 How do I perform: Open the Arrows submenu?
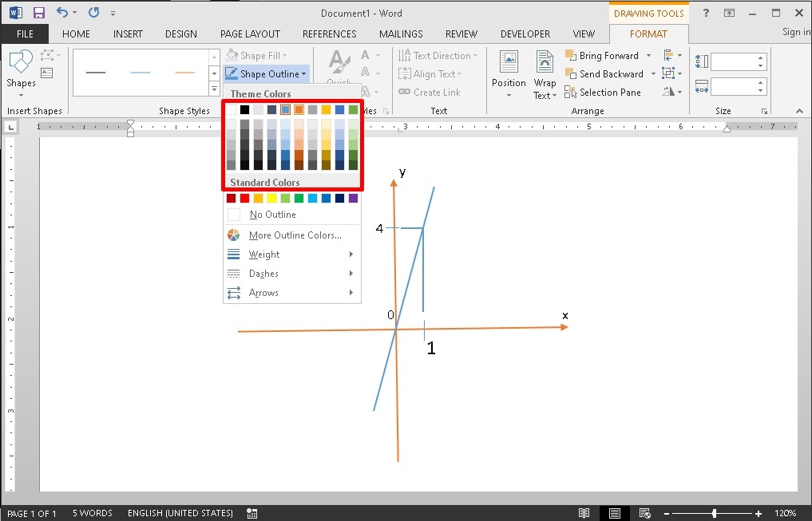click(292, 292)
